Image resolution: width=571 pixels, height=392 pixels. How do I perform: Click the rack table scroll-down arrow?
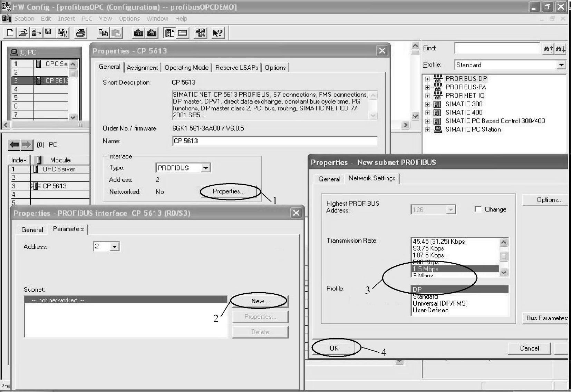72,117
